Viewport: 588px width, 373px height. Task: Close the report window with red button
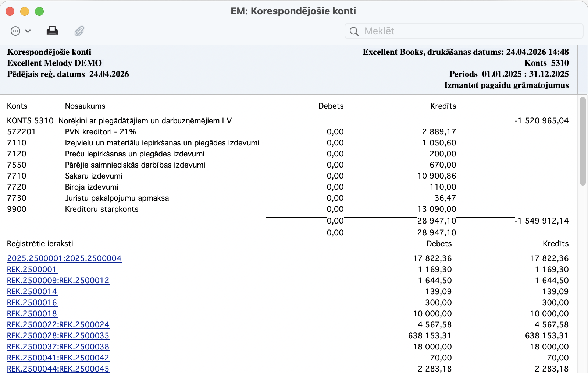(x=10, y=11)
